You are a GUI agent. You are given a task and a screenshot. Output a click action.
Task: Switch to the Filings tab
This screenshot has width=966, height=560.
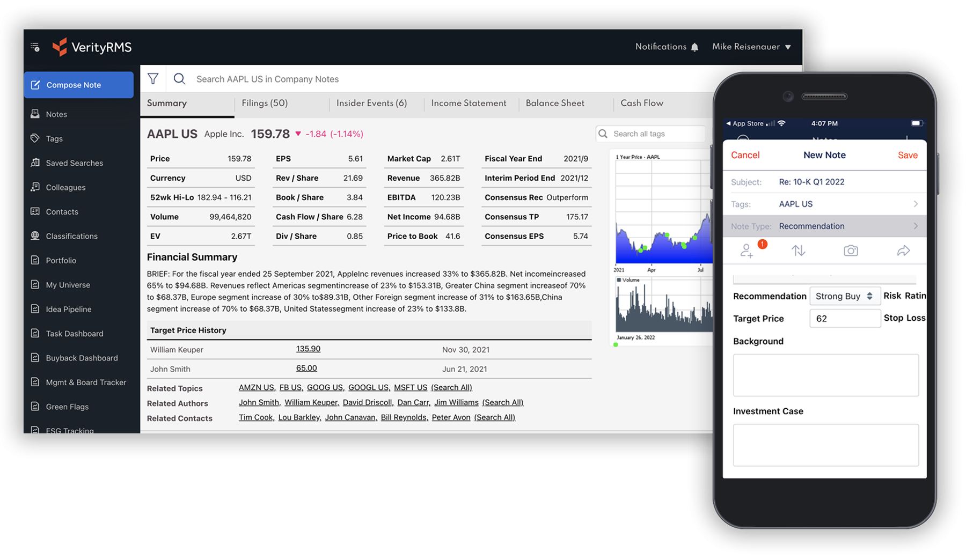264,103
